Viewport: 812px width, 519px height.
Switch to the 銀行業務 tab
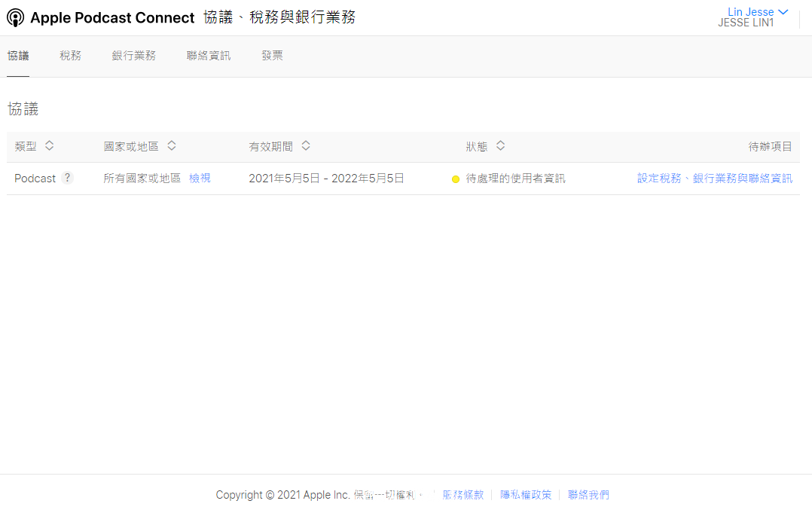coord(133,56)
